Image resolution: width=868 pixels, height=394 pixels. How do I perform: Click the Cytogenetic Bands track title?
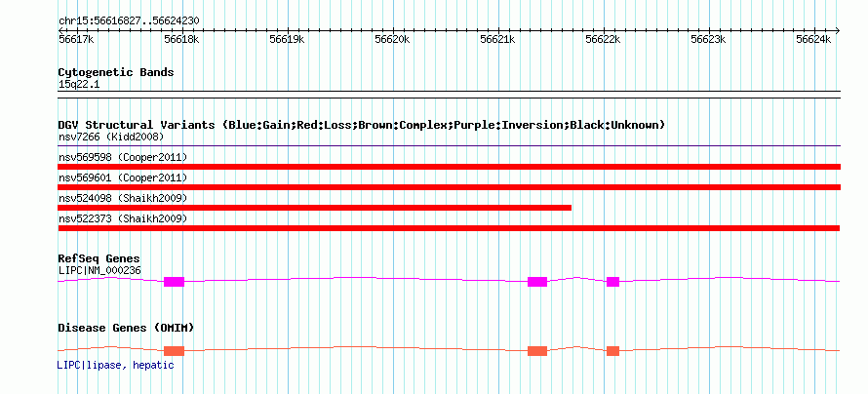[116, 72]
